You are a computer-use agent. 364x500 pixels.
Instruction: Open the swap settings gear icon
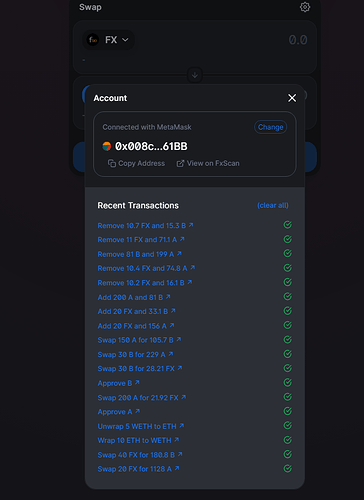[x=305, y=7]
